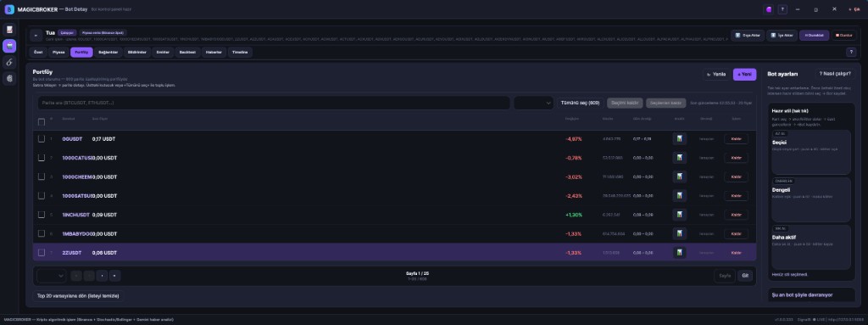
Task: Check the 1000CHEEMS row checkbox
Action: (42, 177)
